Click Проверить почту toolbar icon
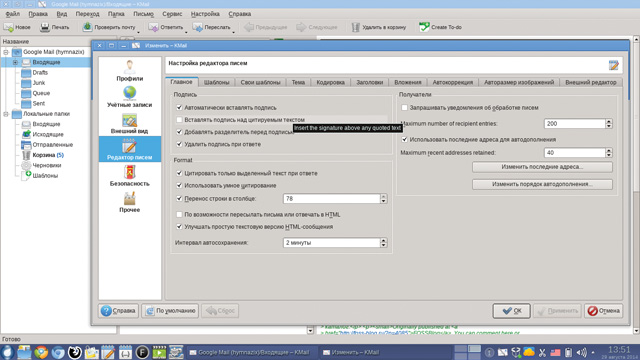 (x=87, y=27)
